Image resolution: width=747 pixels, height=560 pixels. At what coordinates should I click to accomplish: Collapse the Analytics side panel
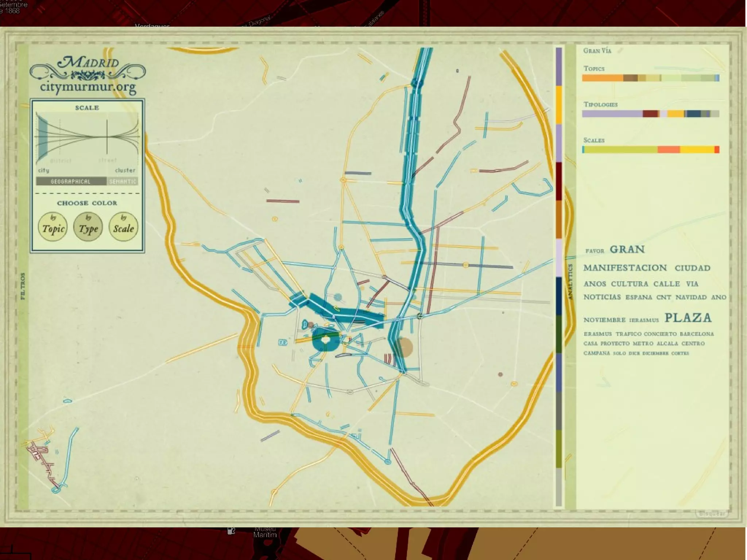pyautogui.click(x=570, y=282)
